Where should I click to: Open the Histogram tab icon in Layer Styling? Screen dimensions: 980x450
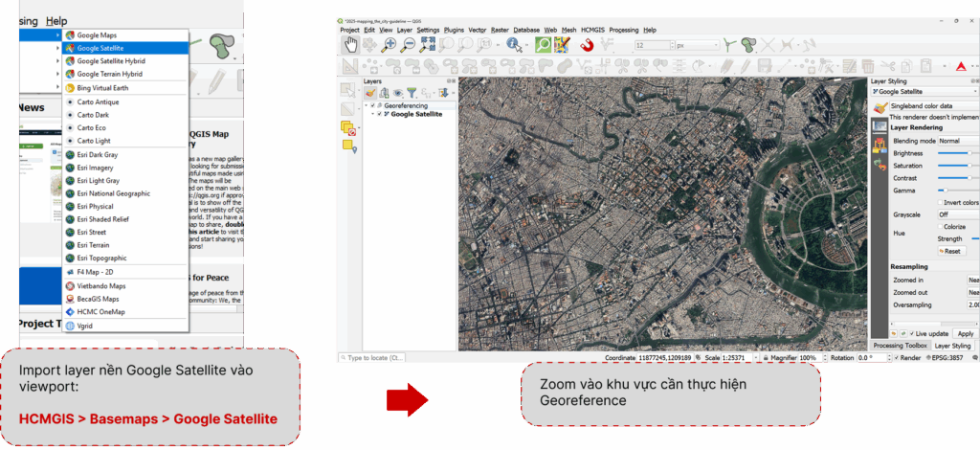(880, 146)
